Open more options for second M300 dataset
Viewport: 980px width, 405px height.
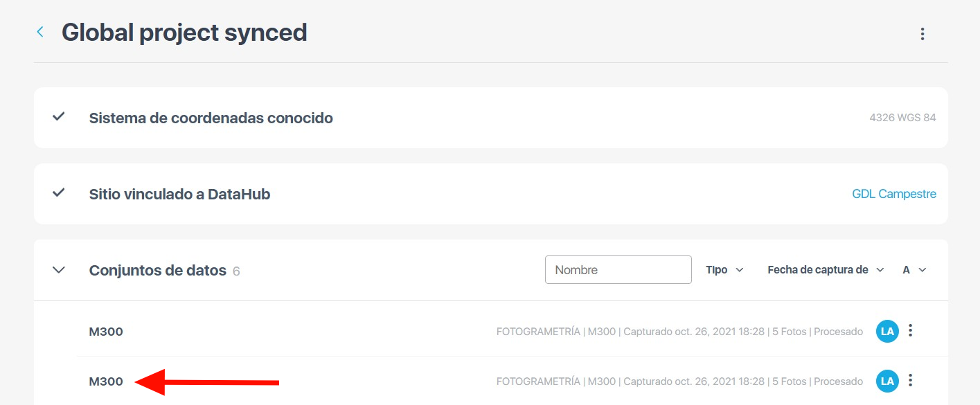(x=911, y=380)
